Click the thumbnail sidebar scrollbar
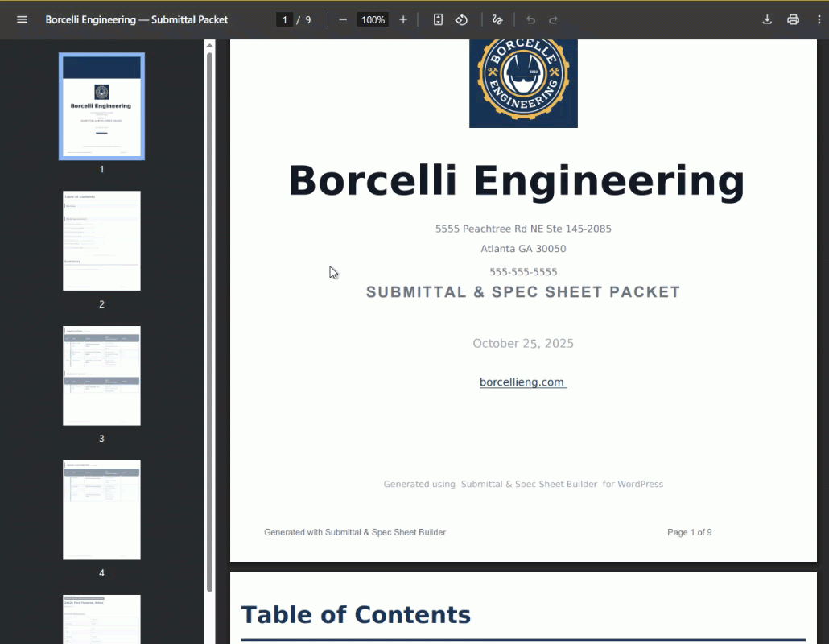The image size is (829, 644). coord(210,322)
